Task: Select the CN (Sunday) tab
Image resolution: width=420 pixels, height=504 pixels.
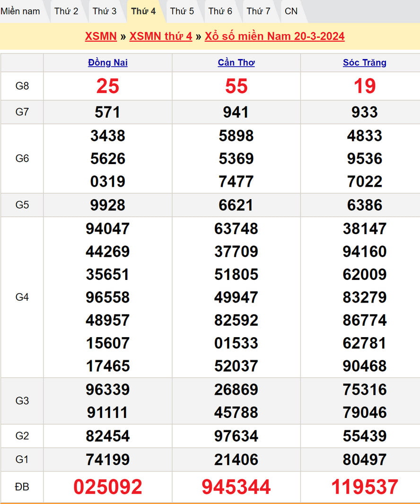Action: click(x=291, y=11)
